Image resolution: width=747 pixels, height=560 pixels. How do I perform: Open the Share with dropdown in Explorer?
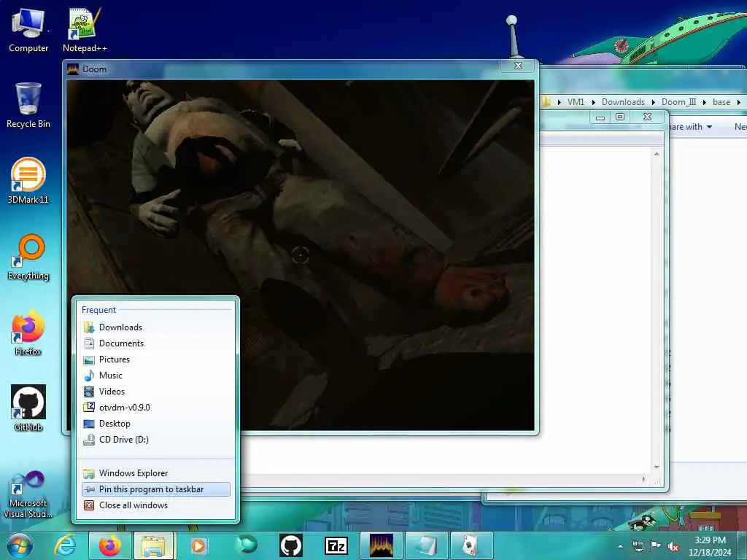[x=690, y=127]
